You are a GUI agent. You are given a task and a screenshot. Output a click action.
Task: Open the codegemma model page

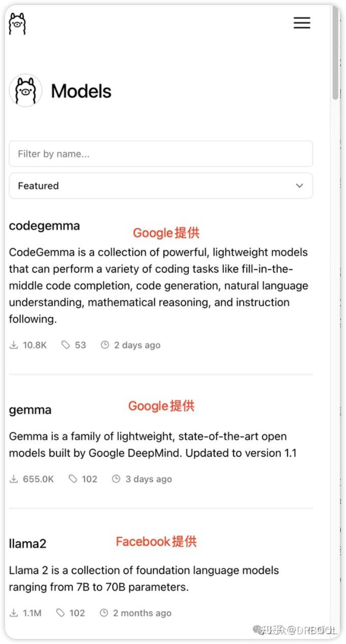pyautogui.click(x=44, y=226)
